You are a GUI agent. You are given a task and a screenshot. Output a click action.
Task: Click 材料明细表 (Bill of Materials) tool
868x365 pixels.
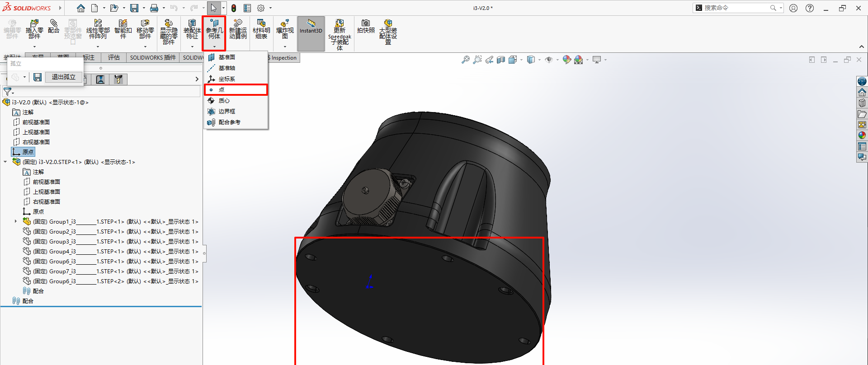261,29
